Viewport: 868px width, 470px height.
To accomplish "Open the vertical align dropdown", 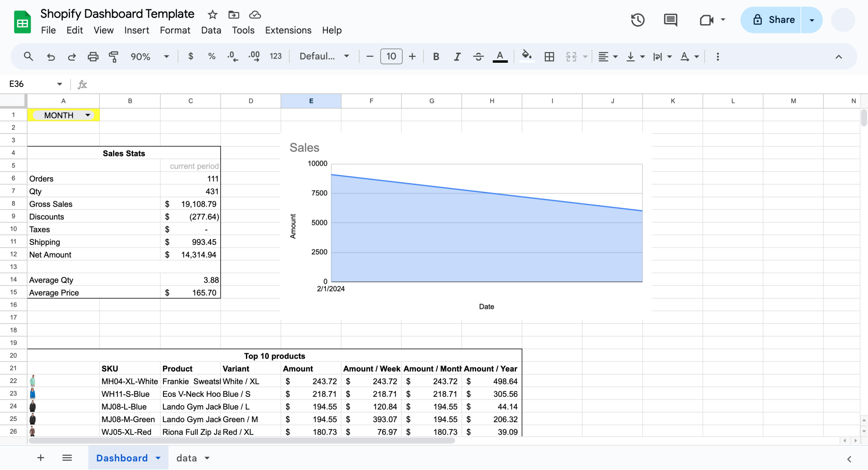I will click(x=635, y=57).
